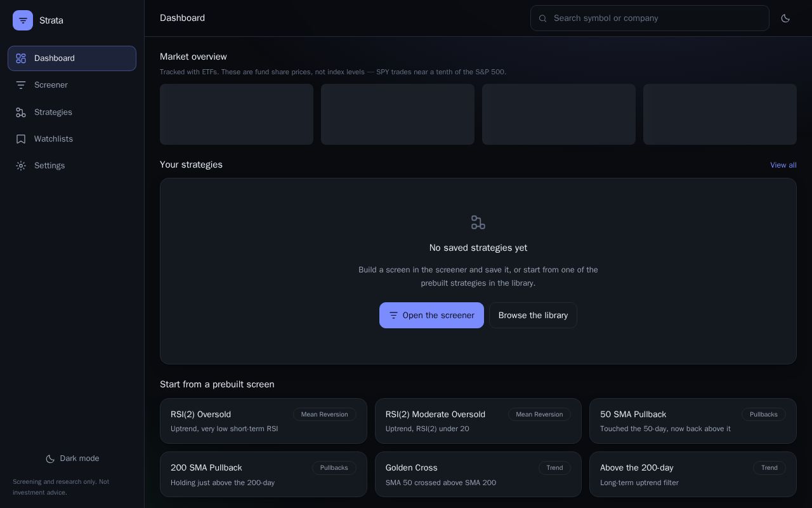
Task: Click Tracked with ETFs note under Market overview
Action: (333, 72)
